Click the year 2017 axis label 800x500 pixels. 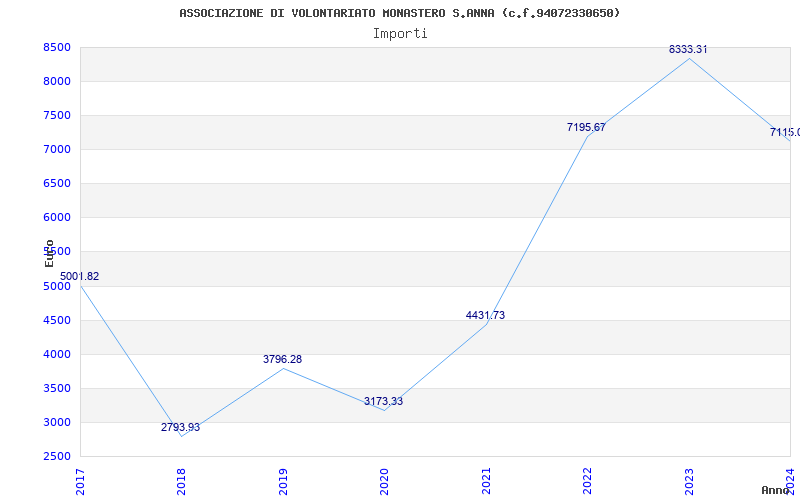(80, 482)
